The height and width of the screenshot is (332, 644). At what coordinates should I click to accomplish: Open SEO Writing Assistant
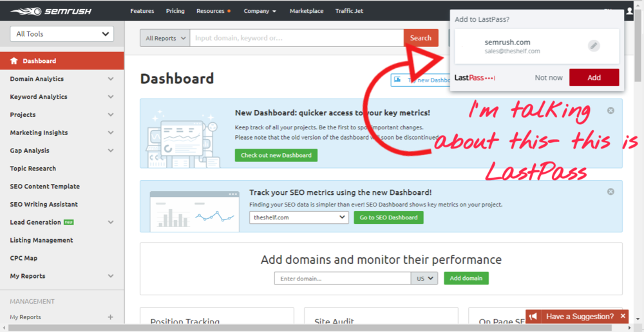point(44,205)
